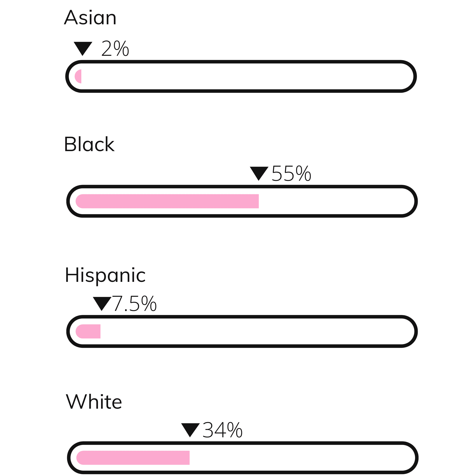Click the pink fill of the White bar

[133, 458]
